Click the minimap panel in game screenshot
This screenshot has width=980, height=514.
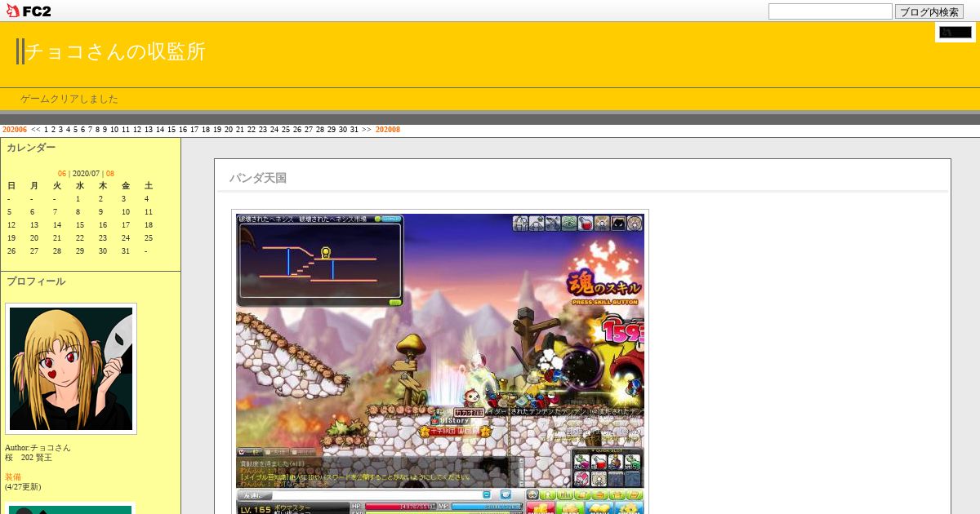[319, 260]
